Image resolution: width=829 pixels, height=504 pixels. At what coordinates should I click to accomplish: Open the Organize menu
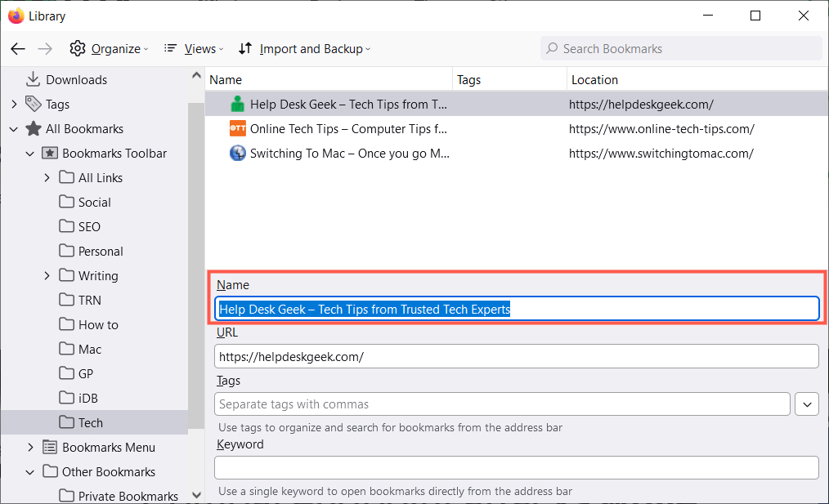click(109, 49)
